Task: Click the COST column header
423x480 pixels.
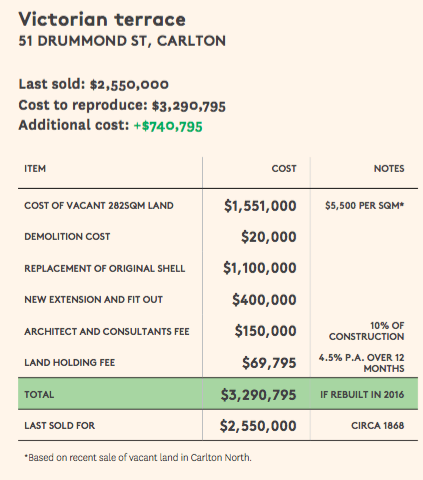Action: coord(284,169)
